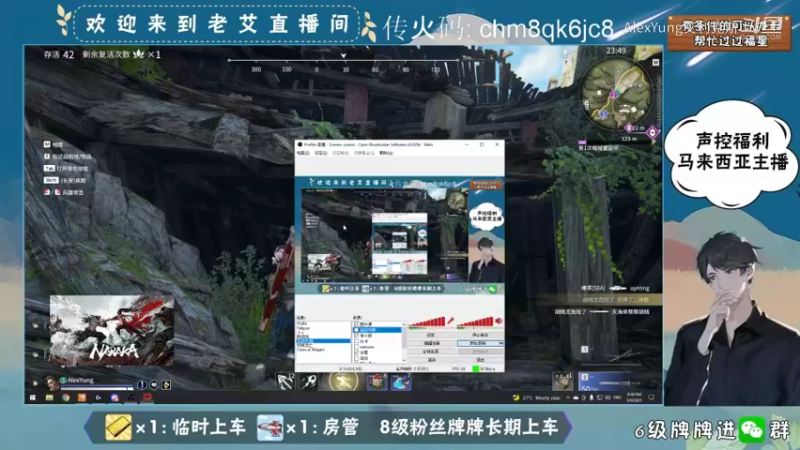Image resolution: width=800 pixels, height=450 pixels.
Task: Activate the grappling hook skill icon
Action: [285, 382]
